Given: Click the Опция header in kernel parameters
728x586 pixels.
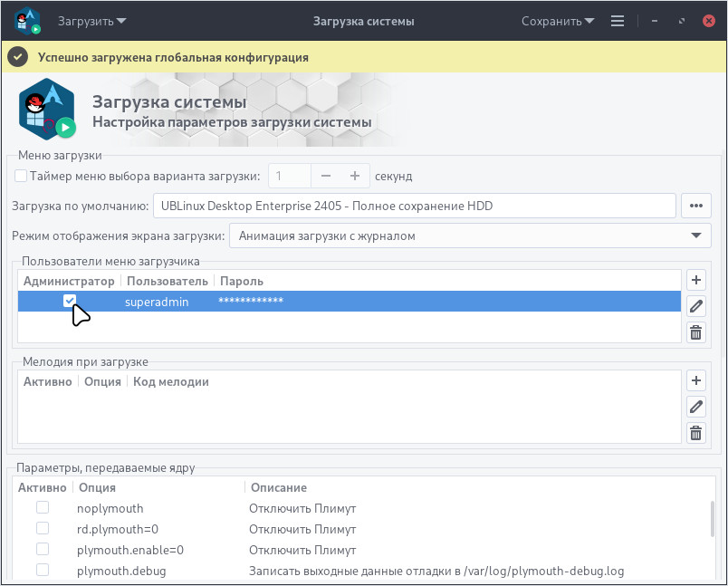Looking at the screenshot, I should (x=97, y=488).
